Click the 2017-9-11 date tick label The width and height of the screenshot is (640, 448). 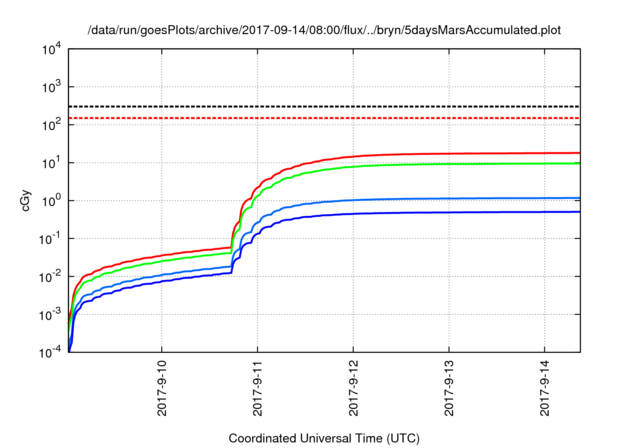click(x=258, y=388)
